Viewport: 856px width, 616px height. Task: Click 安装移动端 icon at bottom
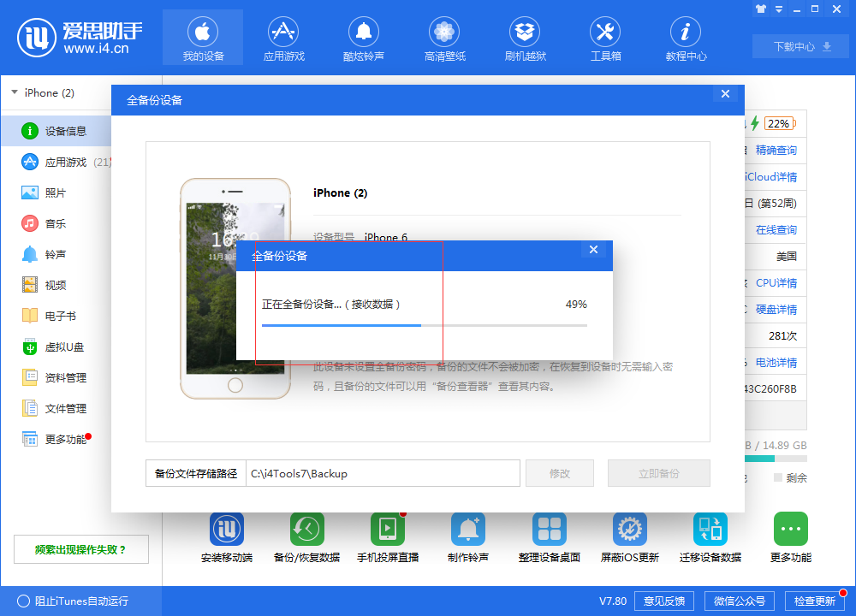pyautogui.click(x=227, y=529)
